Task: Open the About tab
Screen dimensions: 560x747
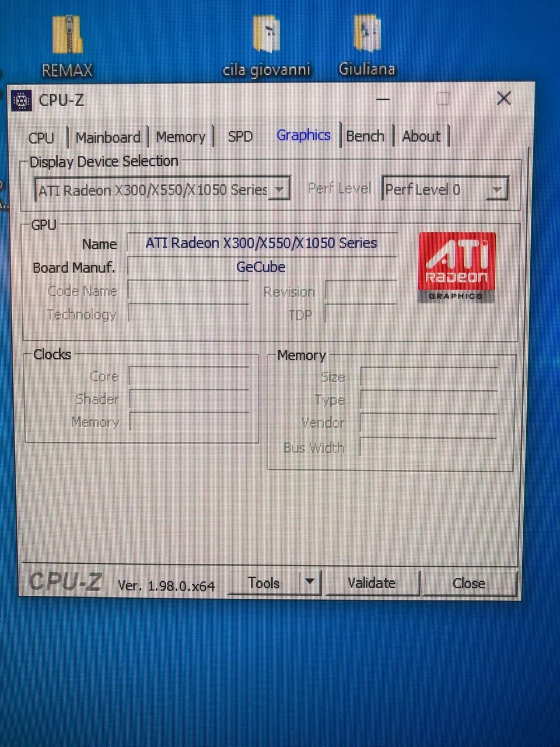Action: [421, 136]
